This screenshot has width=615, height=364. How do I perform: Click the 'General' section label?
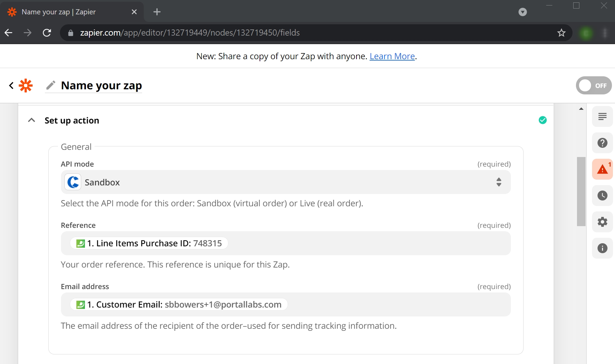click(76, 147)
